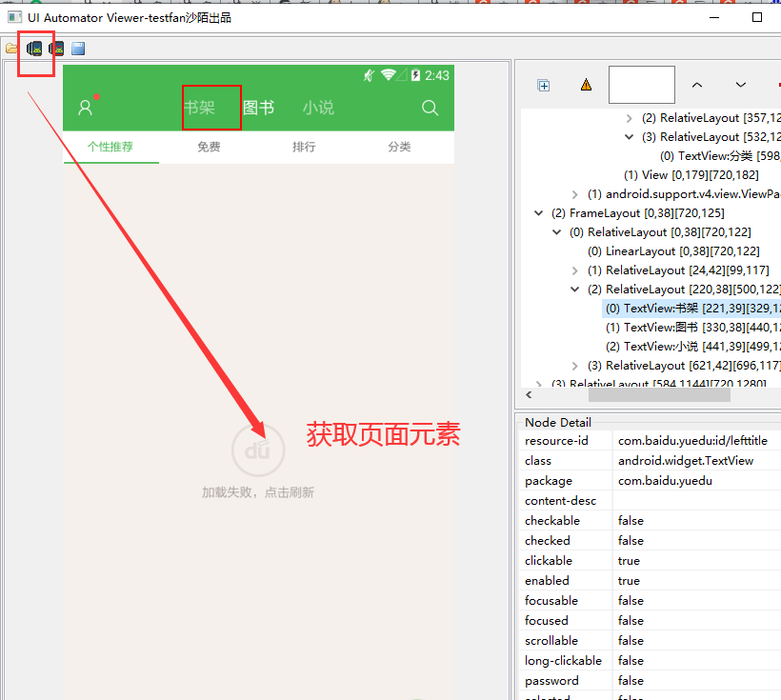Image resolution: width=781 pixels, height=700 pixels.
Task: Click the 'scrollable' property's false value
Action: [x=631, y=640]
